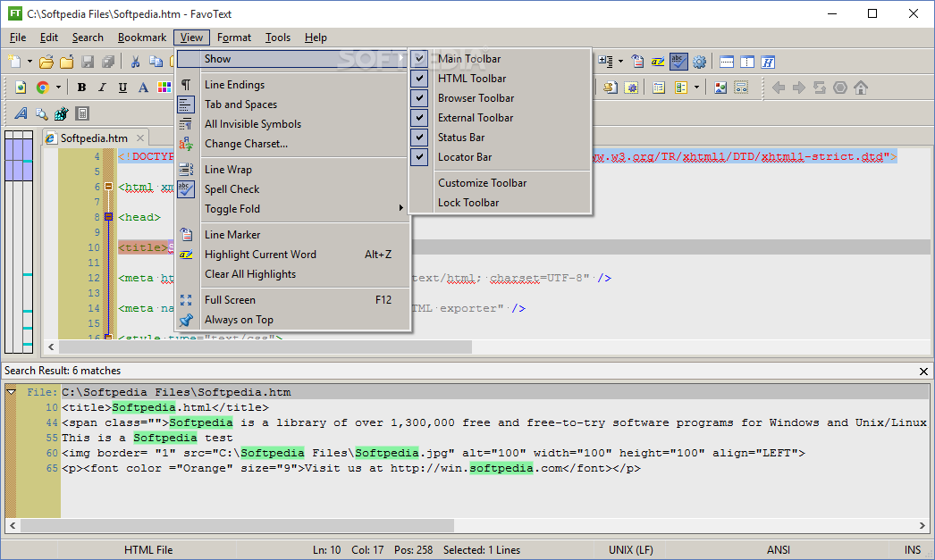Click the Open file folder icon
This screenshot has width=935, height=560.
pos(46,62)
